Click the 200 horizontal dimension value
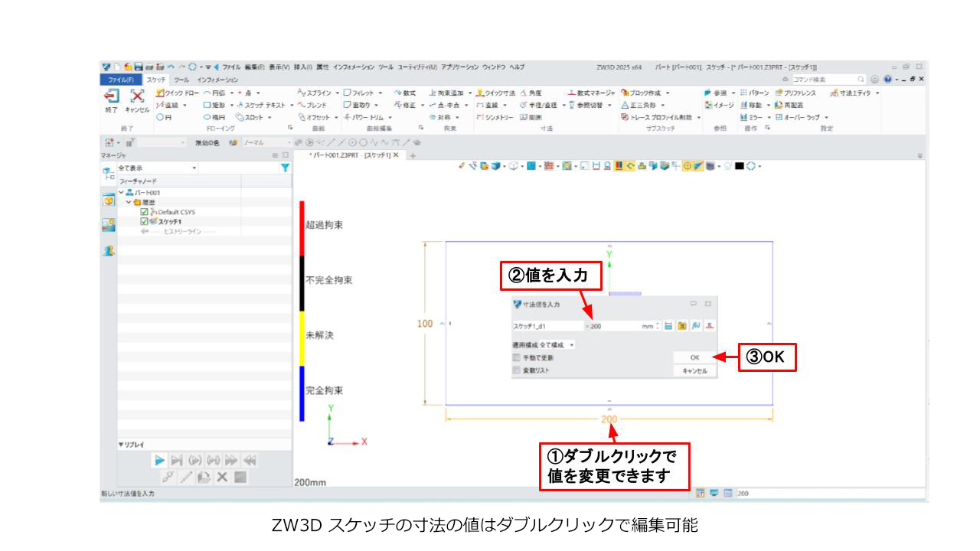980x551 pixels. pyautogui.click(x=609, y=419)
